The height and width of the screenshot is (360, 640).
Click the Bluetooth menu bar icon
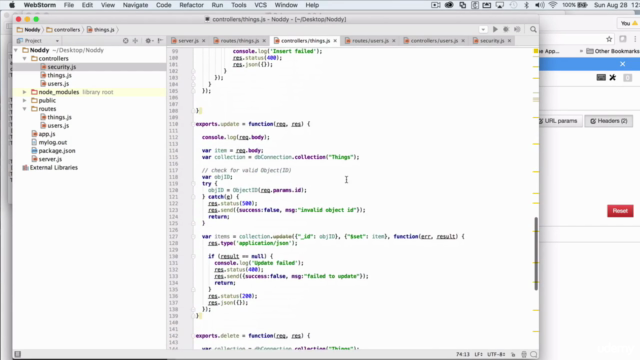click(x=526, y=5)
